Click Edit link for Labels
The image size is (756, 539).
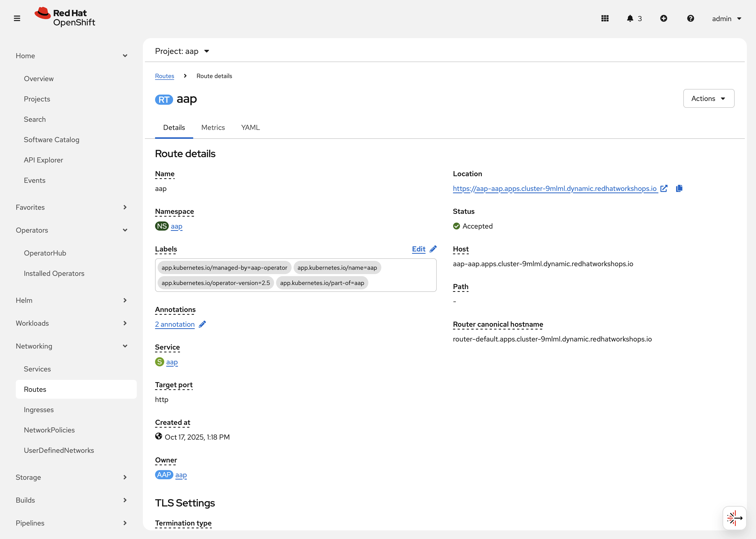[x=418, y=249]
